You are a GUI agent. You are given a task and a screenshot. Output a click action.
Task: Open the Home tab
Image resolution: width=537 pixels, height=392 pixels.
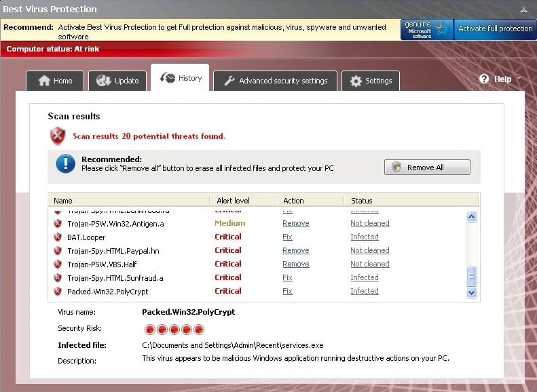tap(55, 81)
